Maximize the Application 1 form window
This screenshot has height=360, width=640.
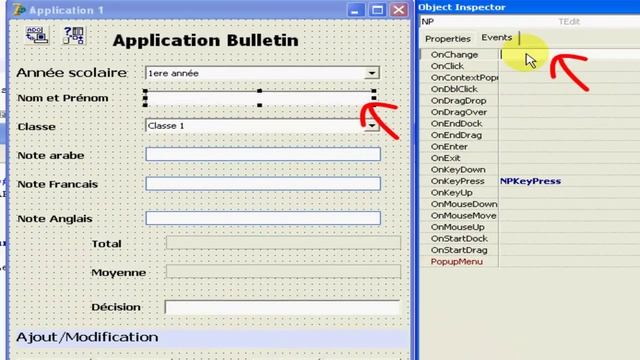(x=377, y=10)
